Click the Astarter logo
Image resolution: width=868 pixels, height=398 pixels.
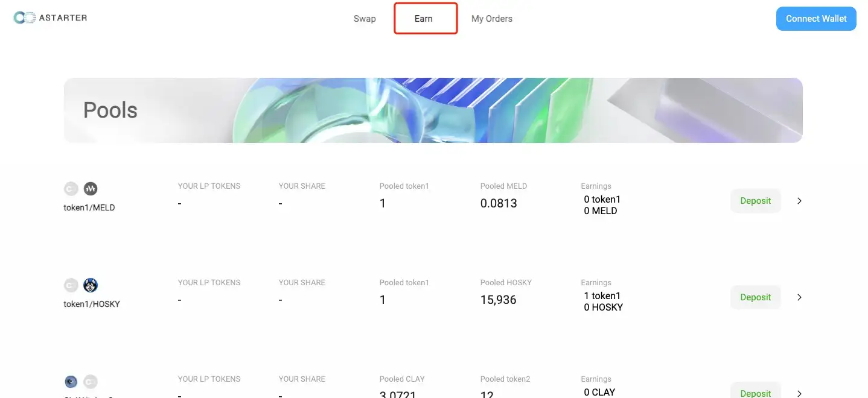pos(50,18)
